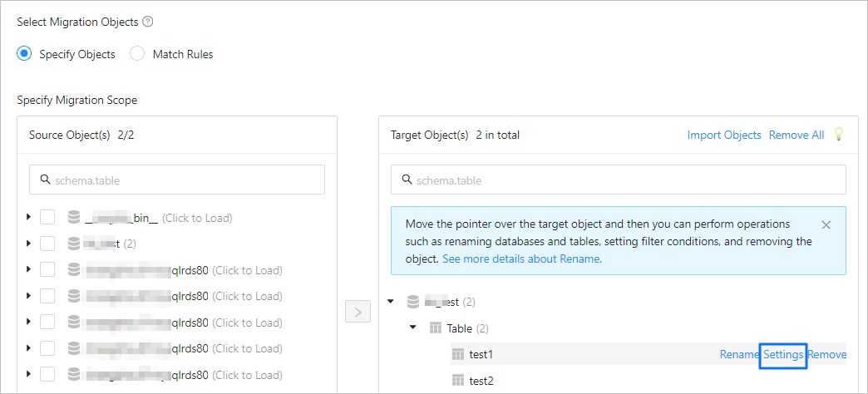Click database icon of __bin__ entry

point(74,218)
